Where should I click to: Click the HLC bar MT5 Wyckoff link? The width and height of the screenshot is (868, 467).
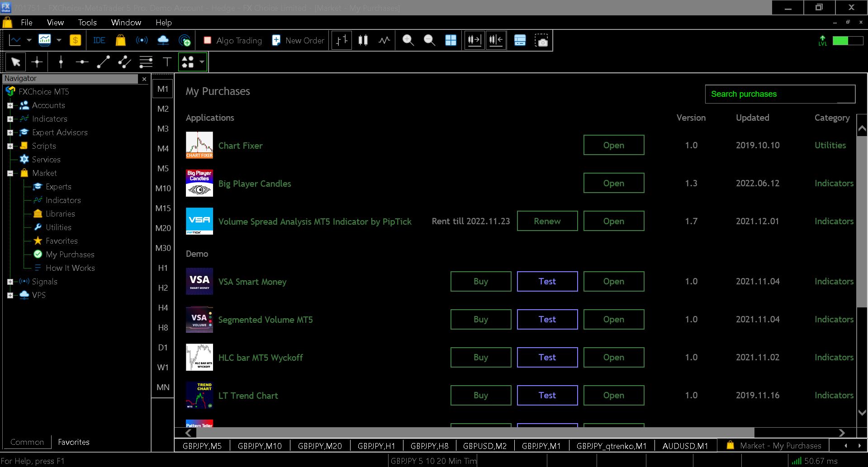261,358
